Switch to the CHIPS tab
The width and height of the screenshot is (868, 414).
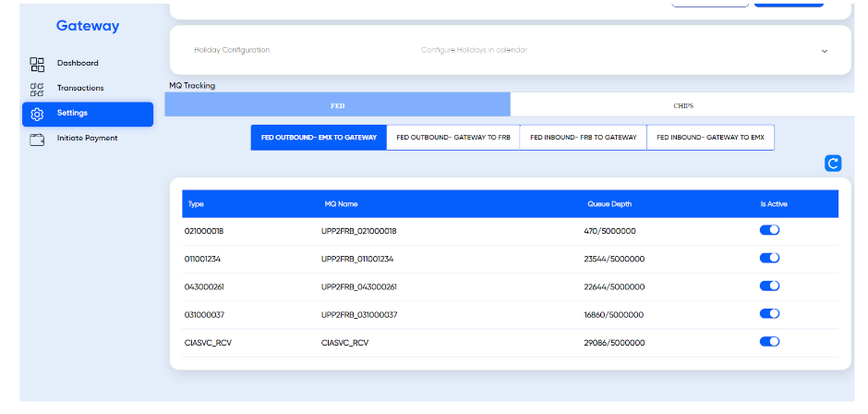coord(682,105)
